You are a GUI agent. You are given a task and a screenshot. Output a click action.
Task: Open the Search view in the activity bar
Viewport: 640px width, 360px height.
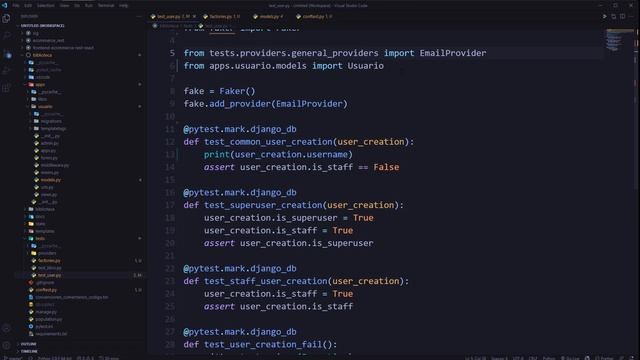pyautogui.click(x=6, y=36)
